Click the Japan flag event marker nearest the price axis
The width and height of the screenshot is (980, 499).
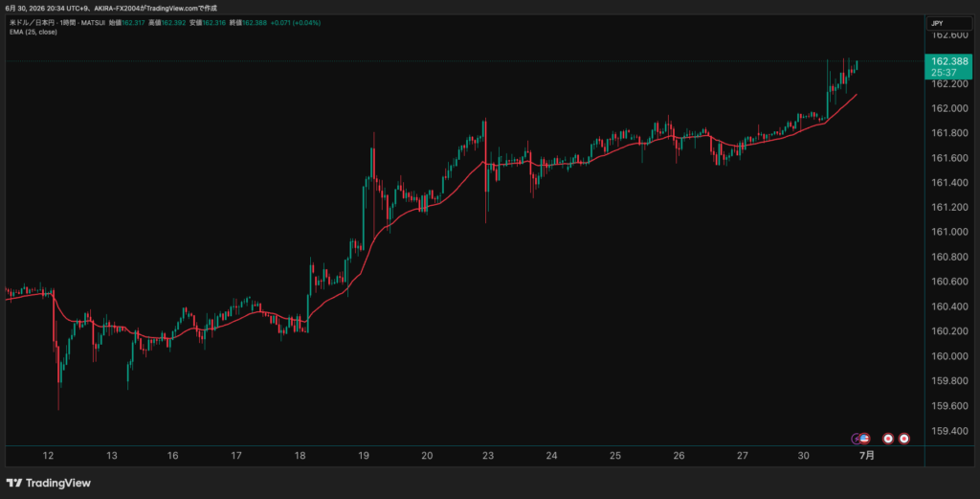(903, 439)
